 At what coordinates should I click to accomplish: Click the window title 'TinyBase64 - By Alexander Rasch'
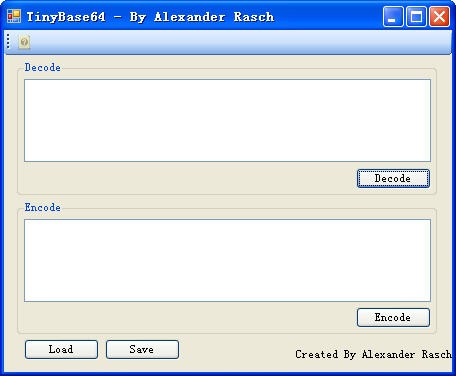150,17
